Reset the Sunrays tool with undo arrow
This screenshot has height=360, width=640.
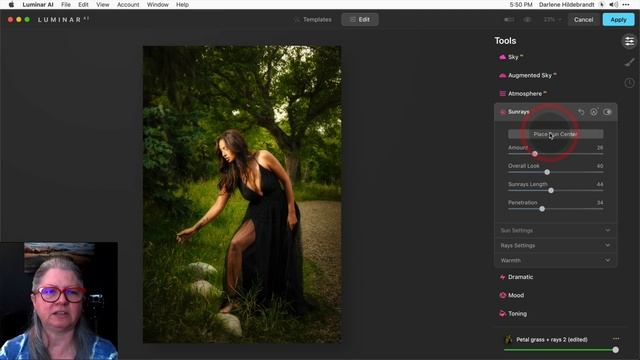point(581,112)
